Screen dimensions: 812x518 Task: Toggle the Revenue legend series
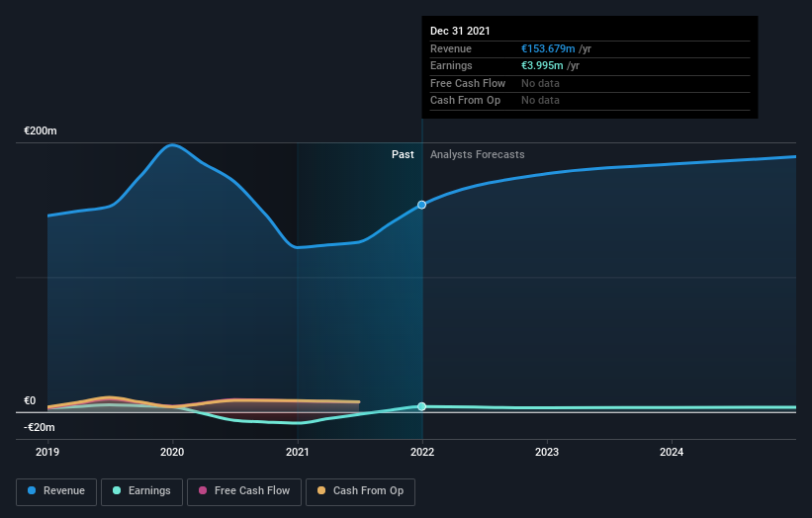(56, 491)
